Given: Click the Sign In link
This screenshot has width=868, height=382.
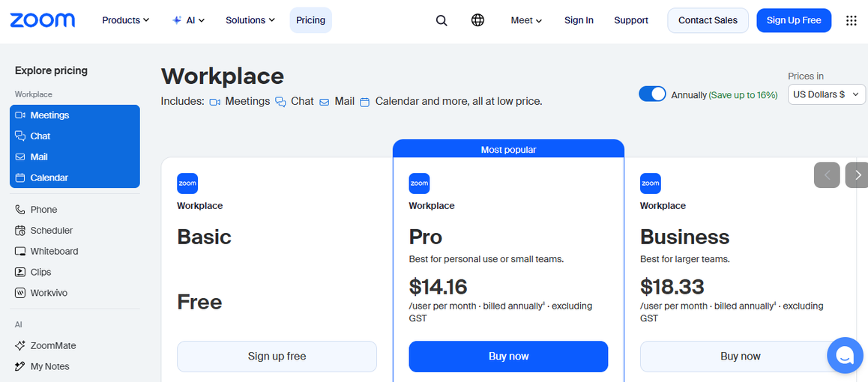Looking at the screenshot, I should [x=579, y=20].
